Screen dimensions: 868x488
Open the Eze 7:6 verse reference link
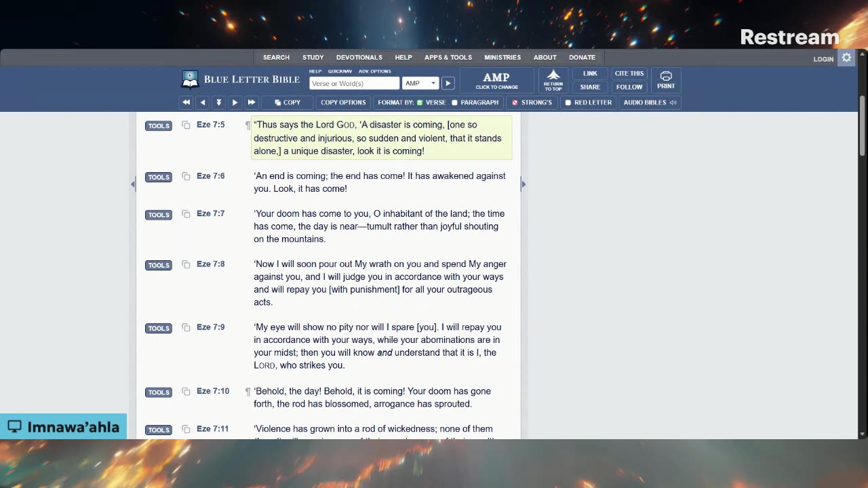click(210, 176)
